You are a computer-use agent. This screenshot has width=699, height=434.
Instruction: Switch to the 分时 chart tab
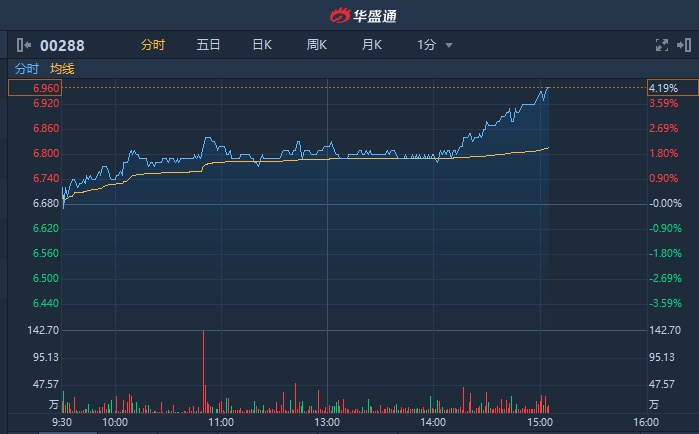pos(152,45)
